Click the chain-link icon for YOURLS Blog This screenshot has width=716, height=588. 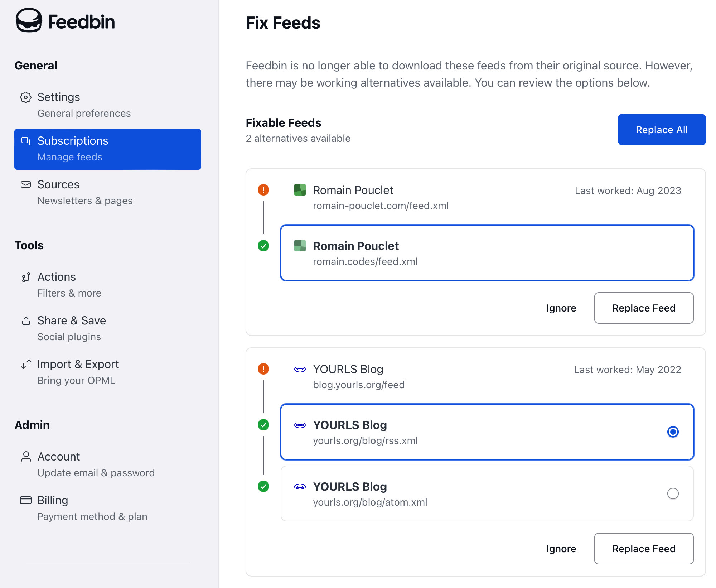301,369
